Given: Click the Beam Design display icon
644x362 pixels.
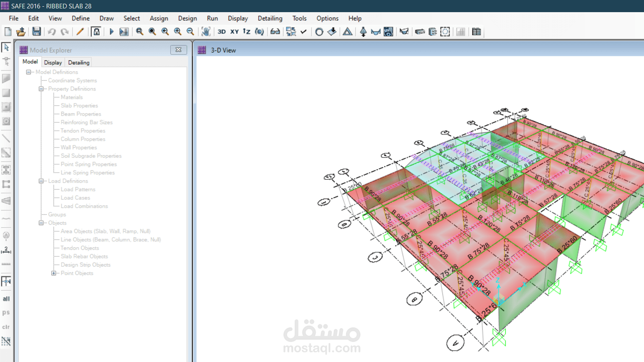Looking at the screenshot, I should pyautogui.click(x=433, y=32).
